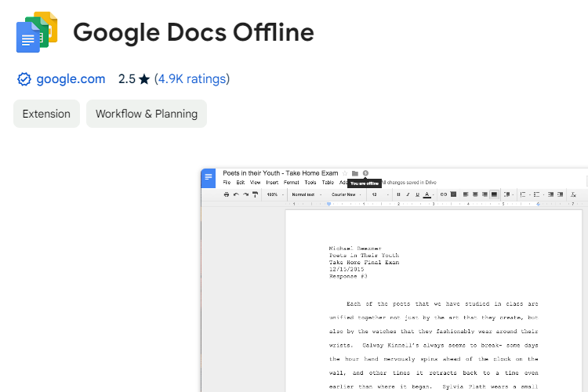
Task: Select the Extension category chip
Action: click(x=46, y=114)
